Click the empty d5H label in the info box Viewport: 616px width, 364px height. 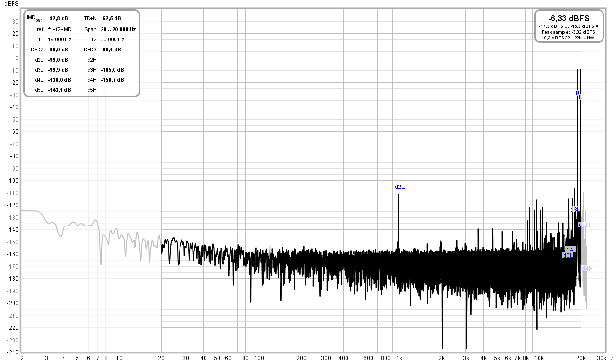tap(92, 90)
